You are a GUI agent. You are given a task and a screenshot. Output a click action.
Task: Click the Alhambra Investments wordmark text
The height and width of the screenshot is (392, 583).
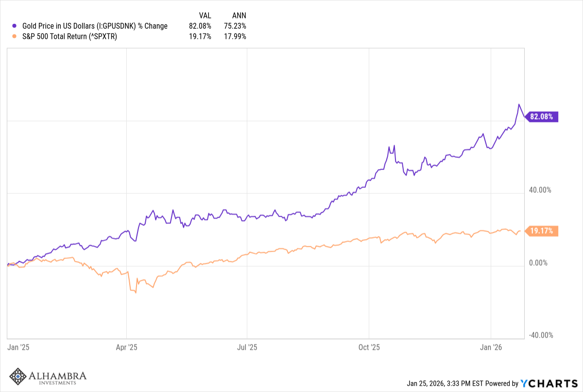click(x=58, y=377)
